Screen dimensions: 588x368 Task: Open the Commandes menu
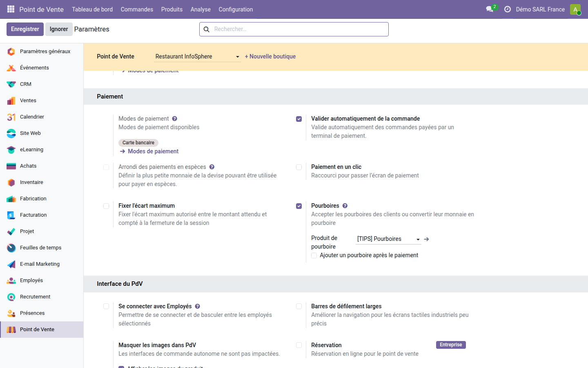click(137, 9)
